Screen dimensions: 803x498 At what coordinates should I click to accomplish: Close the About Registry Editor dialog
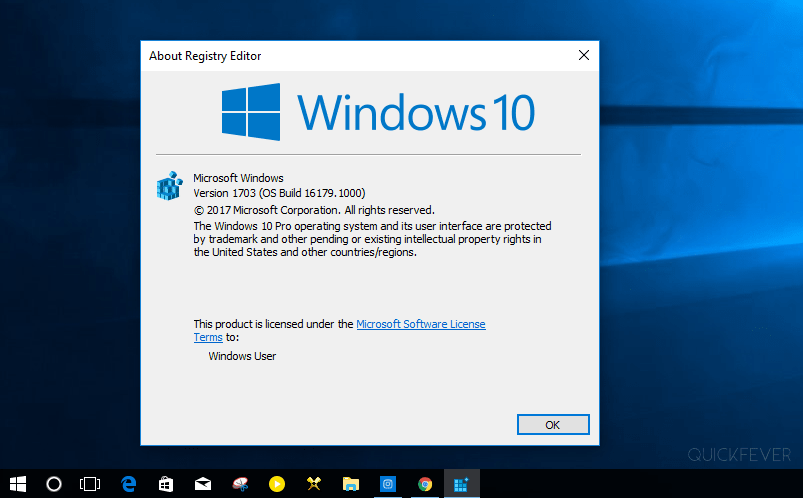pyautogui.click(x=584, y=55)
